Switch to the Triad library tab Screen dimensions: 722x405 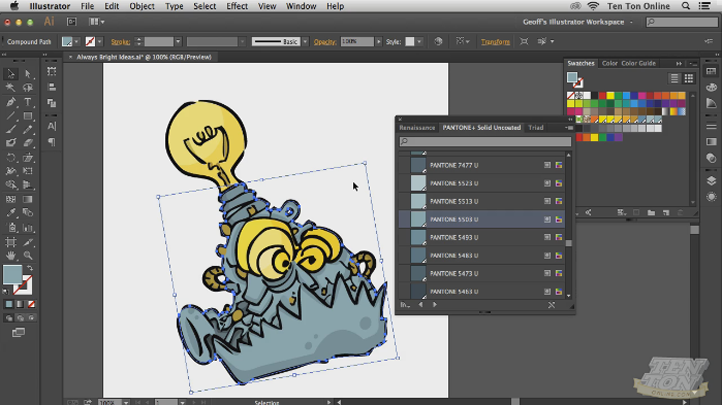(536, 128)
